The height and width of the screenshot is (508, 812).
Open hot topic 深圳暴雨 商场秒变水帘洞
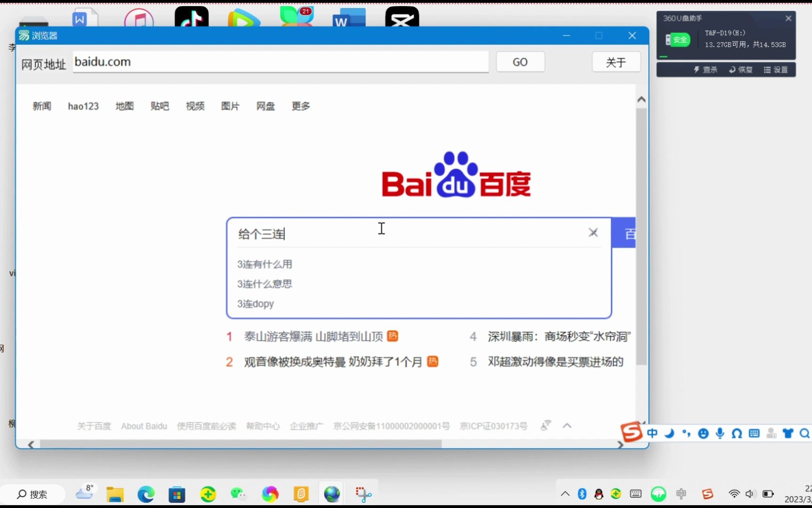pos(559,337)
